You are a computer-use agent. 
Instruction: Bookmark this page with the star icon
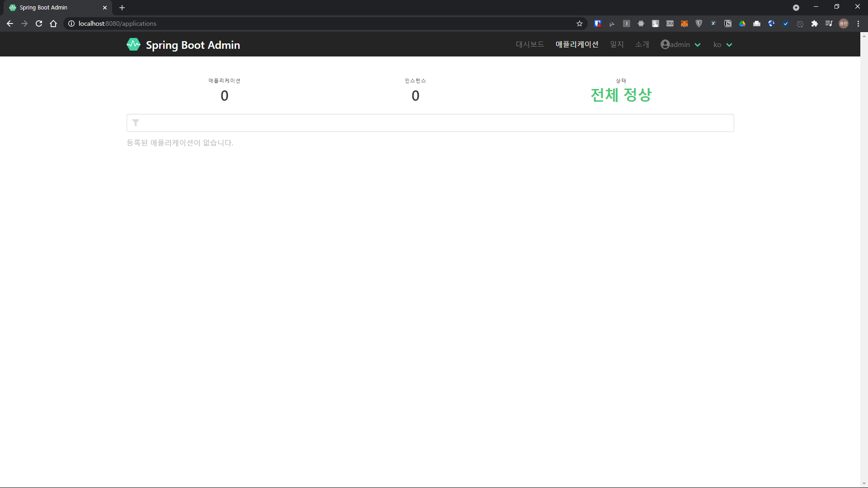[580, 23]
